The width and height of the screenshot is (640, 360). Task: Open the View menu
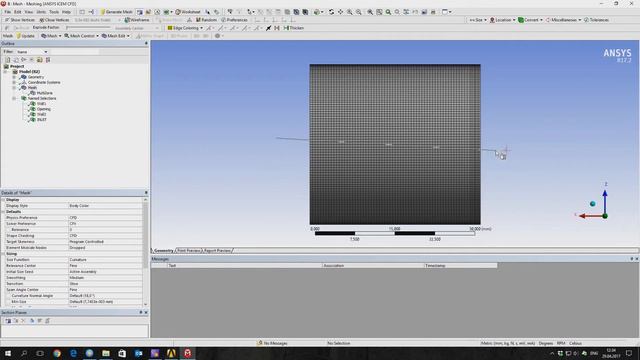pos(29,12)
